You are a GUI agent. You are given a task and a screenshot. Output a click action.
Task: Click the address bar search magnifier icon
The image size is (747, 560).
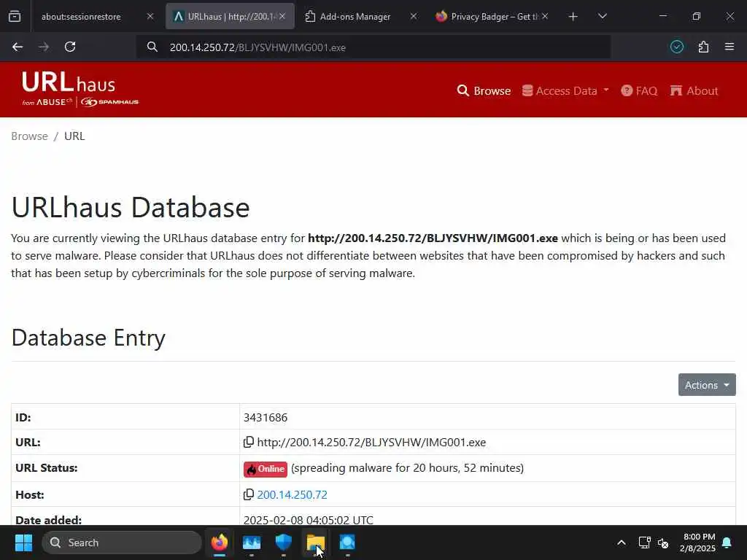pos(152,47)
